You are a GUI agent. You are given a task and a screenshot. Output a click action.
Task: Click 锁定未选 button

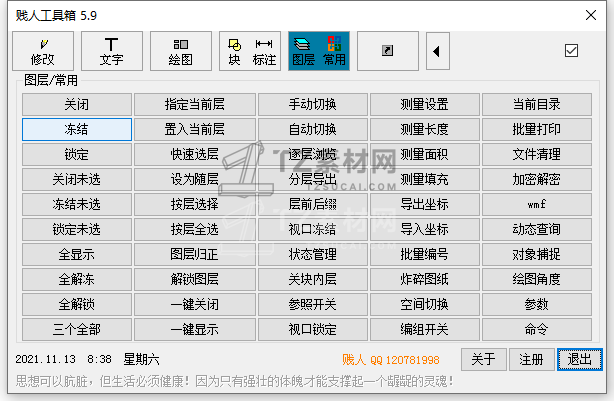(x=77, y=230)
